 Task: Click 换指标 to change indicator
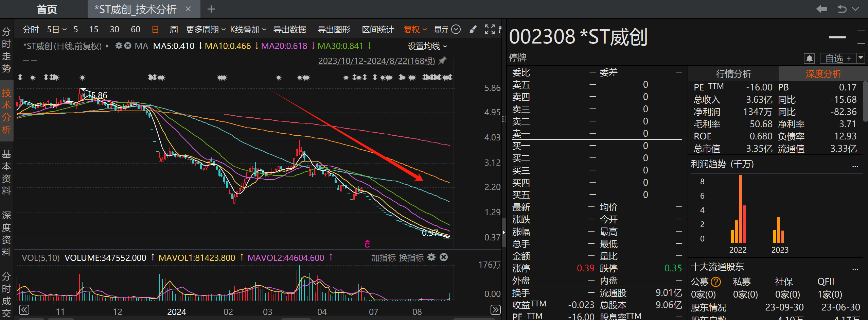point(411,258)
